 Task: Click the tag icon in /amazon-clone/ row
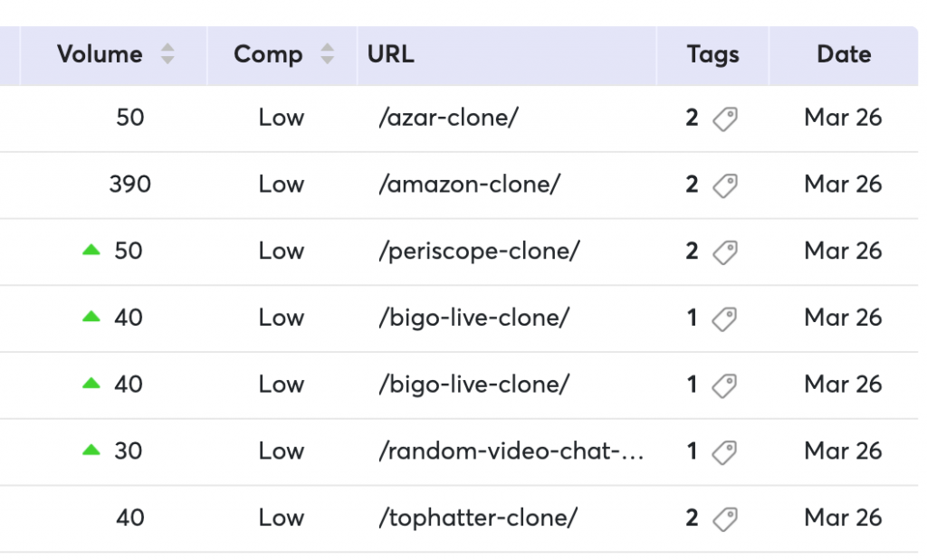pyautogui.click(x=725, y=185)
